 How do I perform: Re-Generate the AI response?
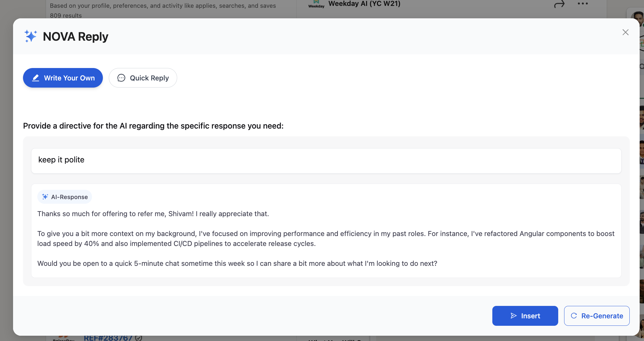[x=597, y=316]
